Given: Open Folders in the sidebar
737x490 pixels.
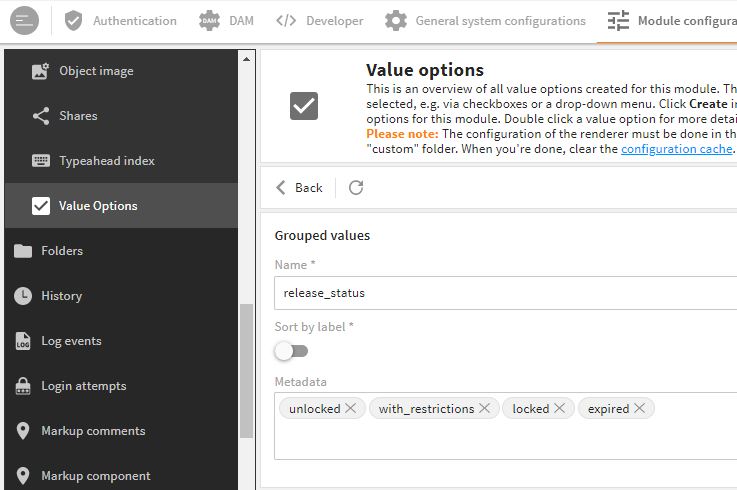Looking at the screenshot, I should point(121,251).
